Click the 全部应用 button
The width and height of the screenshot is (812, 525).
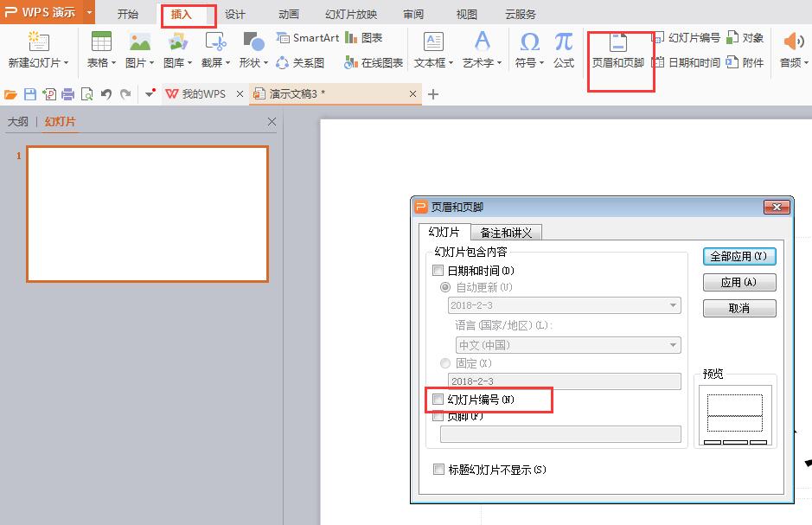pos(739,256)
